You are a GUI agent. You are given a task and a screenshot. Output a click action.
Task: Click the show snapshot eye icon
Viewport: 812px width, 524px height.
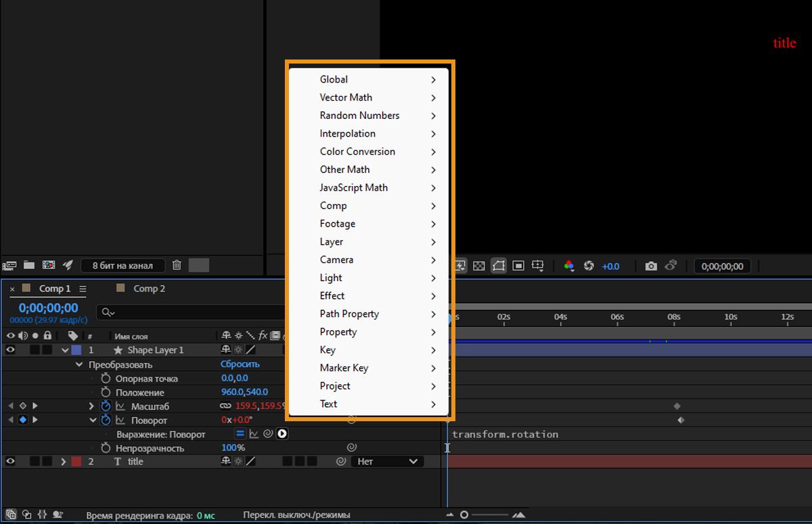[x=671, y=266]
